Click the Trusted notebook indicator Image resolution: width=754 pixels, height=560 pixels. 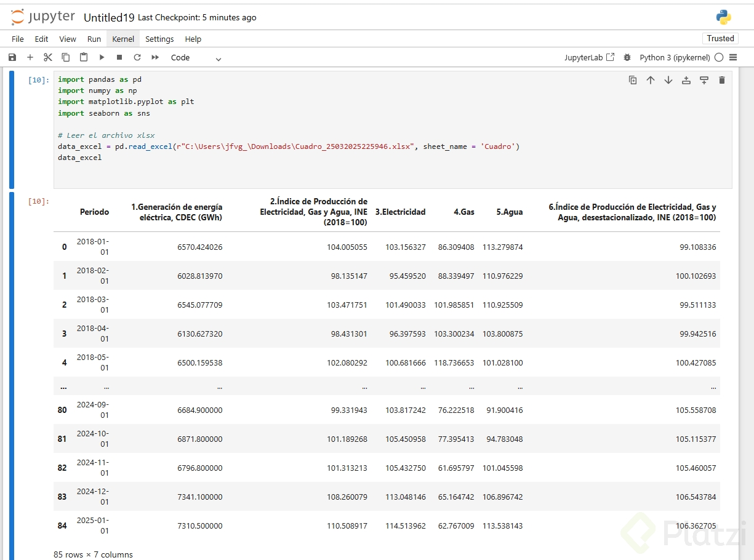[x=720, y=38]
